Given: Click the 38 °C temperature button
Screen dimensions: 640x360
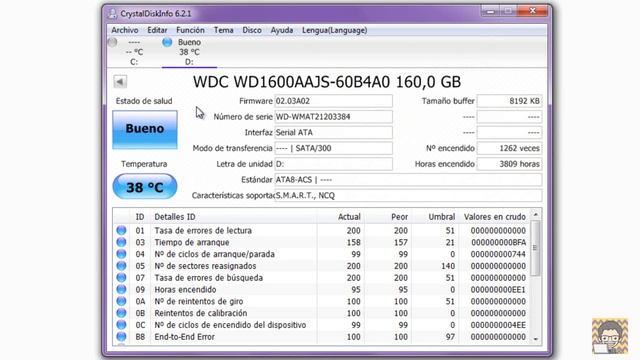Looking at the screenshot, I should [x=145, y=187].
